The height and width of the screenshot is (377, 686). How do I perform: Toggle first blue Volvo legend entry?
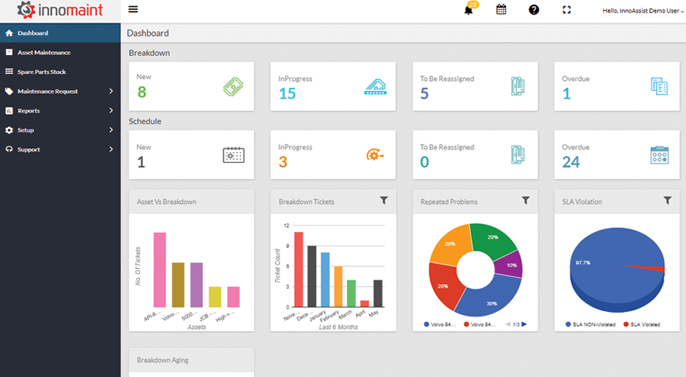coord(440,325)
